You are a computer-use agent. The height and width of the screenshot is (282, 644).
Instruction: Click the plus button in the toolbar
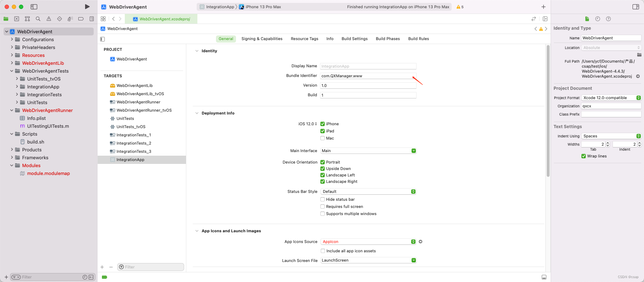click(544, 7)
